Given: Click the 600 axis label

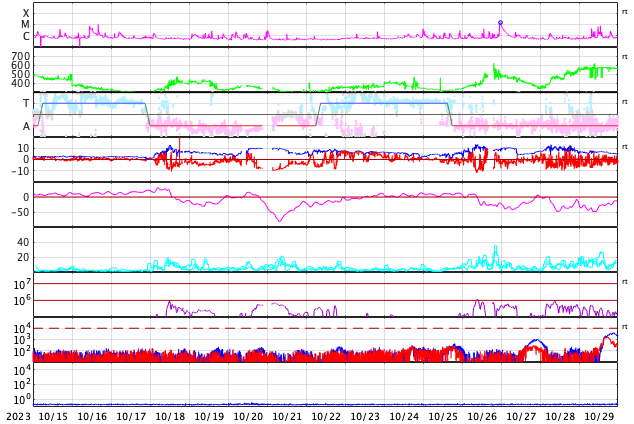Looking at the screenshot, I should click(21, 65).
